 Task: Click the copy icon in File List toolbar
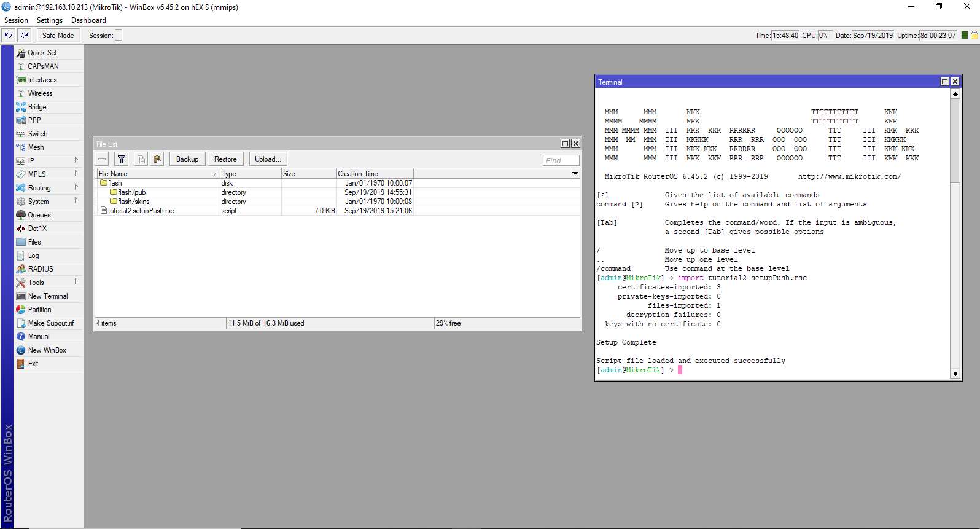[141, 159]
